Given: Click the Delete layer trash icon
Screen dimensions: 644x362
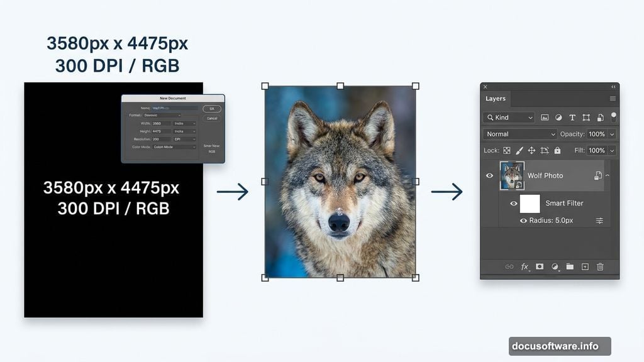Looking at the screenshot, I should coord(599,266).
